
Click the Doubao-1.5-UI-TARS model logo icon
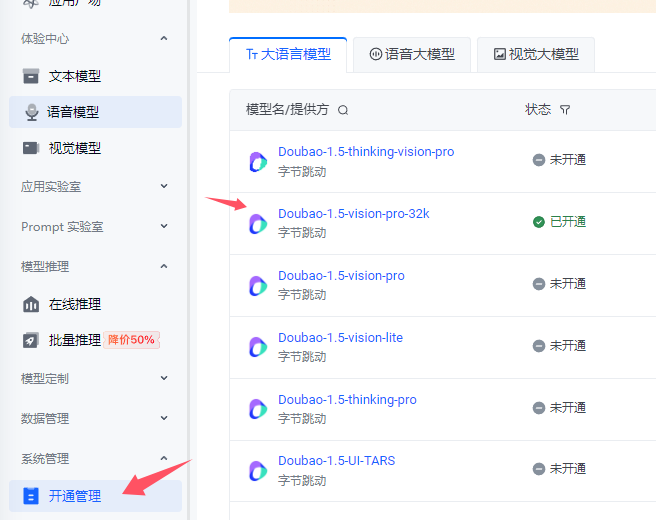click(258, 471)
